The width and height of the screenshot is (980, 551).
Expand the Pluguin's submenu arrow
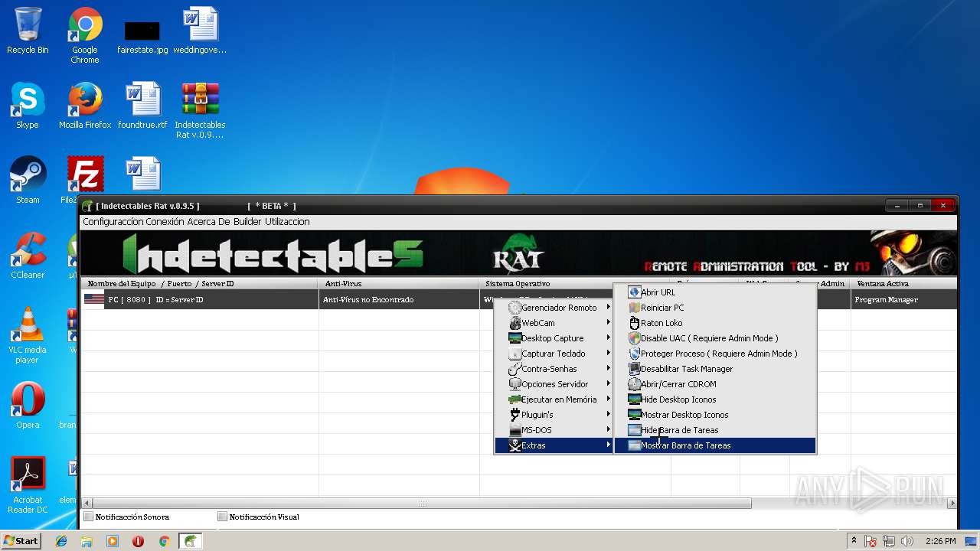pyautogui.click(x=609, y=415)
